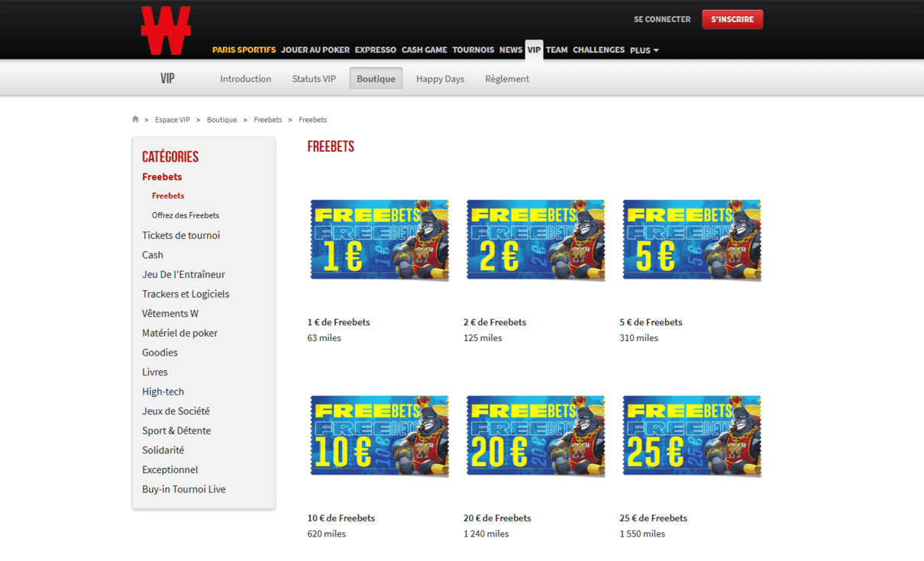Click the 25 € Freebets ticket image
The image size is (924, 561).
692,436
